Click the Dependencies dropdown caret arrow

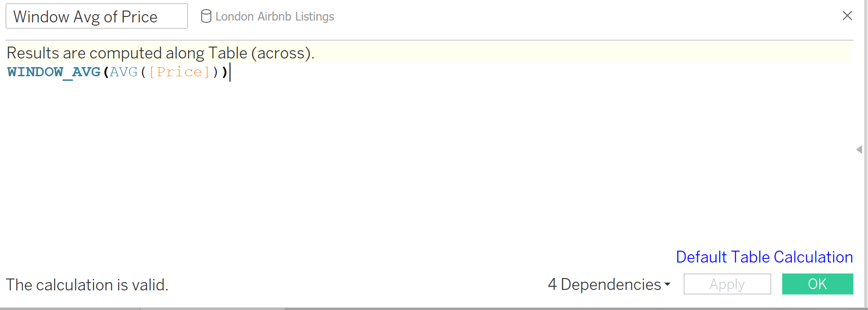point(668,284)
